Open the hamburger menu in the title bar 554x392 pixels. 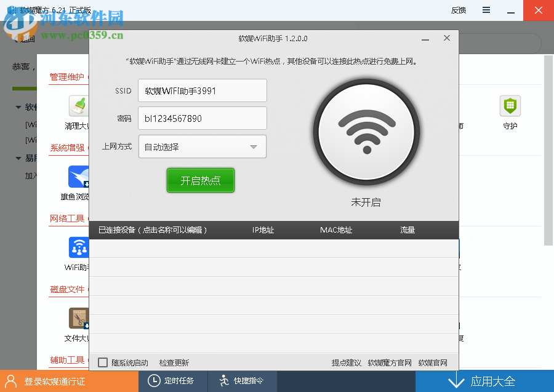point(486,10)
